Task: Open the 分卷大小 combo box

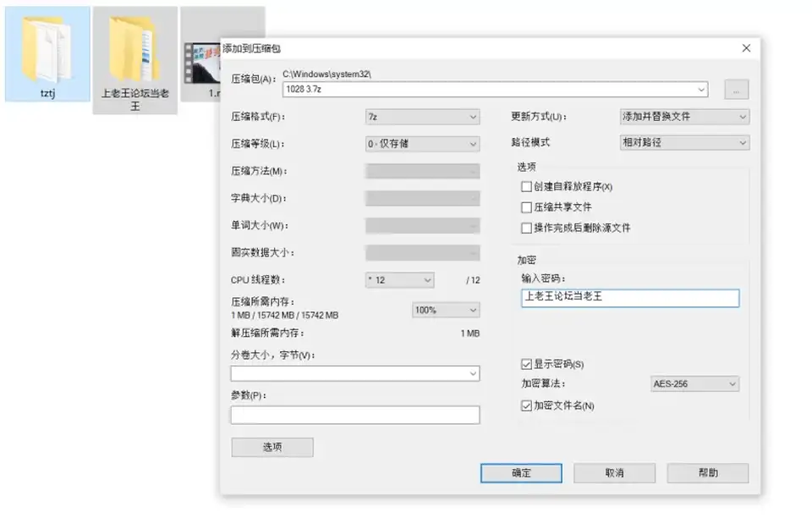Action: click(x=355, y=373)
